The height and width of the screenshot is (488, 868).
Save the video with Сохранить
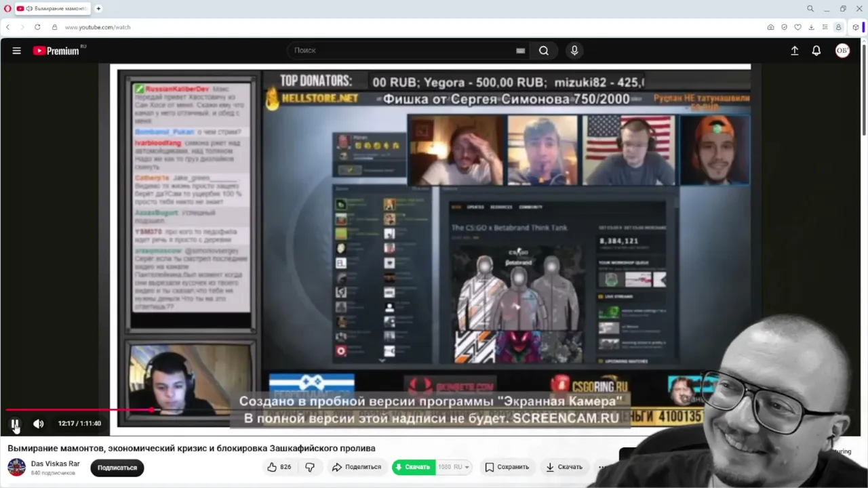pyautogui.click(x=507, y=467)
